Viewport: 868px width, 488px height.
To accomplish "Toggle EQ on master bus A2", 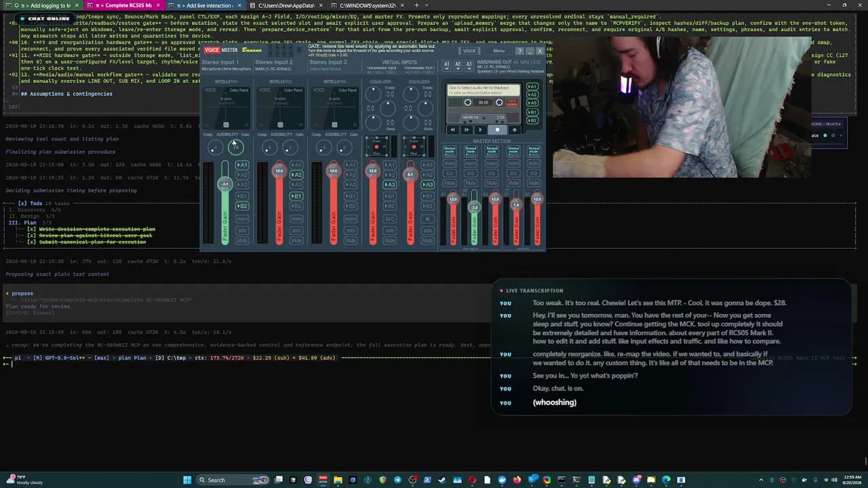I will pyautogui.click(x=471, y=174).
